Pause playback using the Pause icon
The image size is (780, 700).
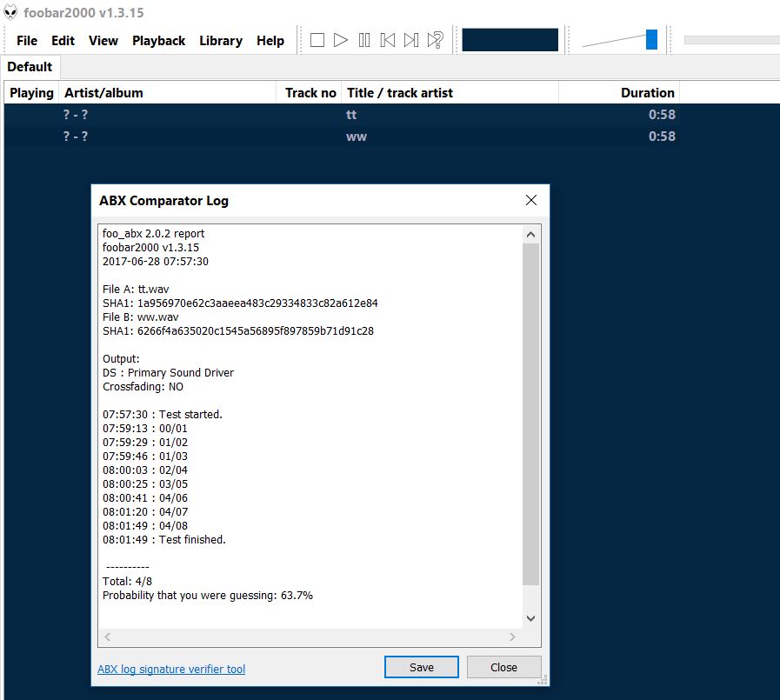pos(364,40)
